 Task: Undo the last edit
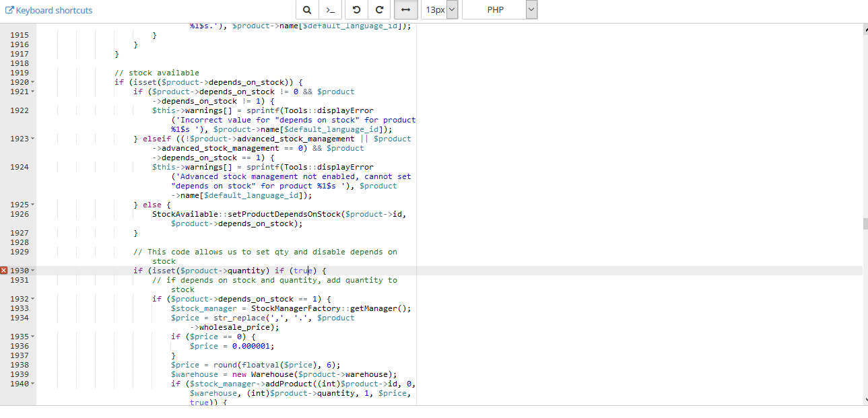tap(357, 10)
